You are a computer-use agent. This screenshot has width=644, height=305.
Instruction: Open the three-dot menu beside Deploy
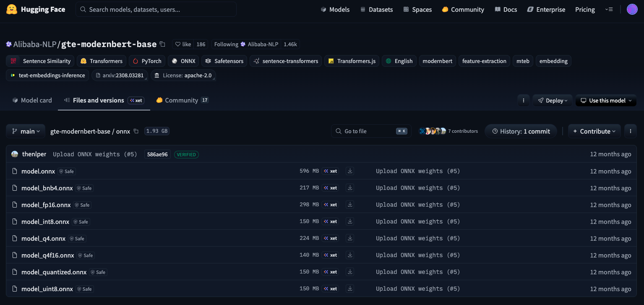523,100
